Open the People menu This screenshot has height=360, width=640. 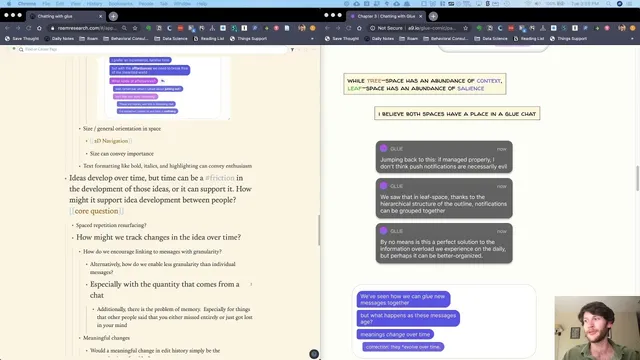coord(146,4)
